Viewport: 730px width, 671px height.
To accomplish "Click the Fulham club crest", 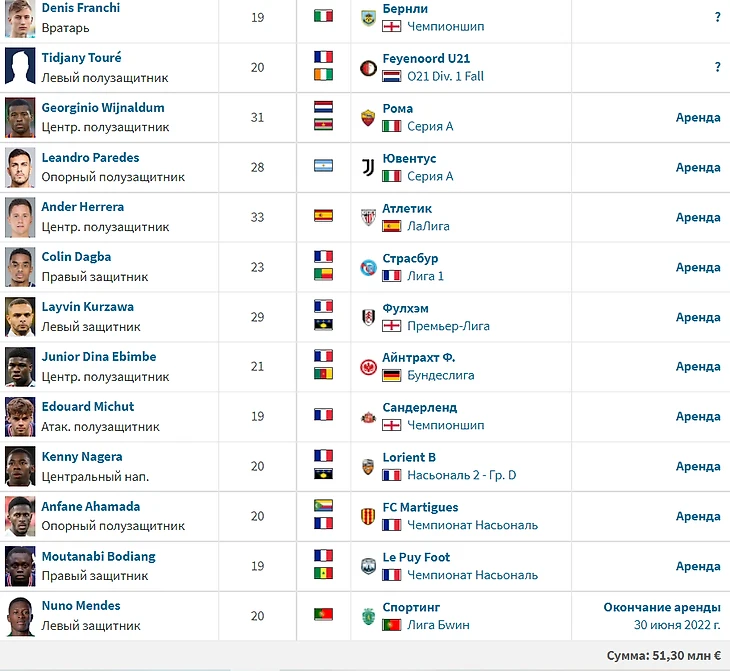I will coord(368,317).
